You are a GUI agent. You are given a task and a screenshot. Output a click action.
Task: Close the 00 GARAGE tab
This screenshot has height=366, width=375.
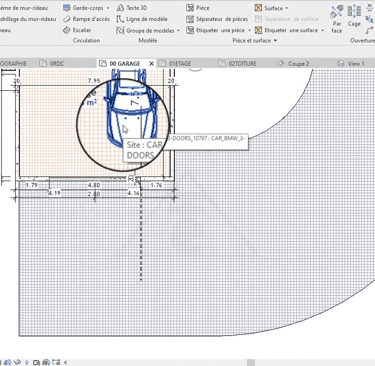pyautogui.click(x=151, y=63)
